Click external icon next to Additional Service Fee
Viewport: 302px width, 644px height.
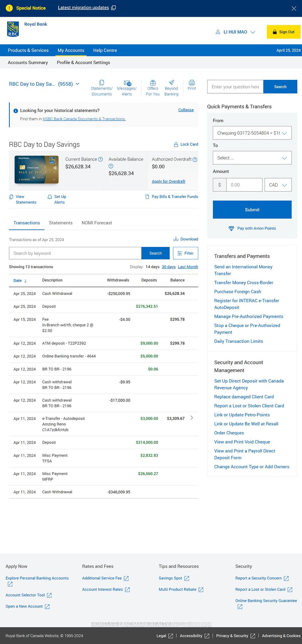coord(126,578)
